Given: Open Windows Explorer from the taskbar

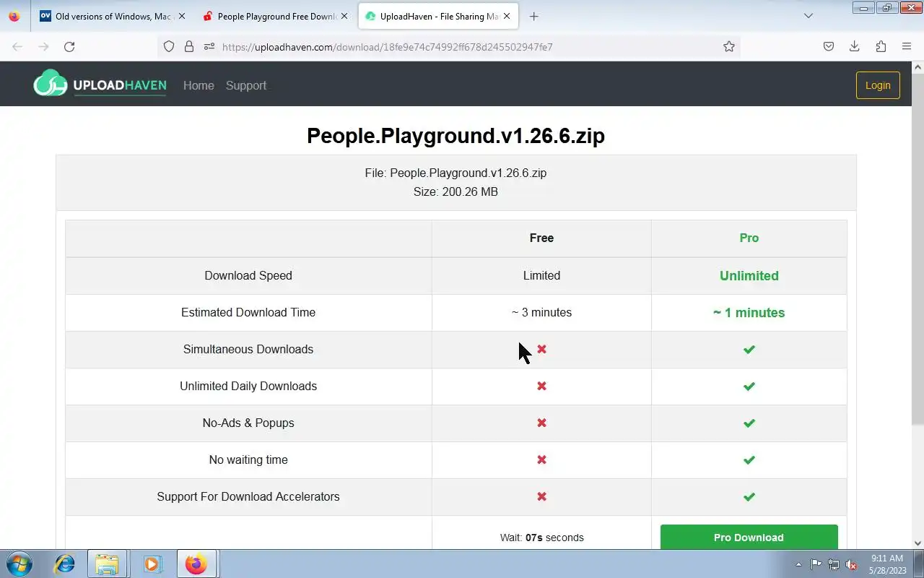Looking at the screenshot, I should [107, 564].
